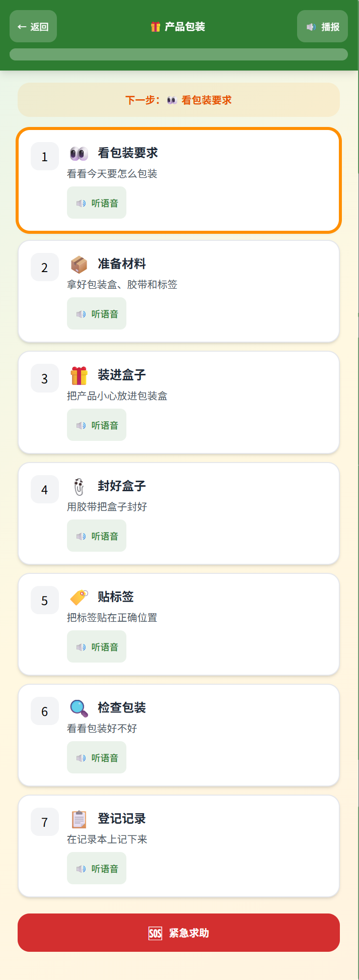Play 听语音 audio for step 1
The image size is (359, 980).
point(97,203)
